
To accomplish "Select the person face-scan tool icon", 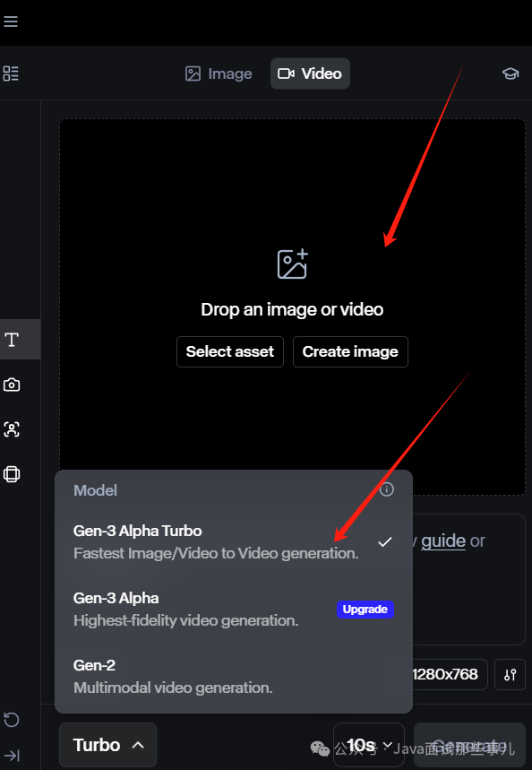I will point(12,429).
